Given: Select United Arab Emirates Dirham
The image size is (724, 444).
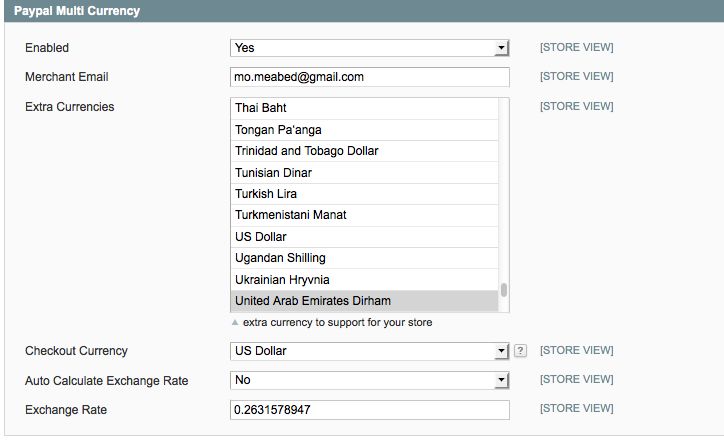Looking at the screenshot, I should click(x=364, y=301).
